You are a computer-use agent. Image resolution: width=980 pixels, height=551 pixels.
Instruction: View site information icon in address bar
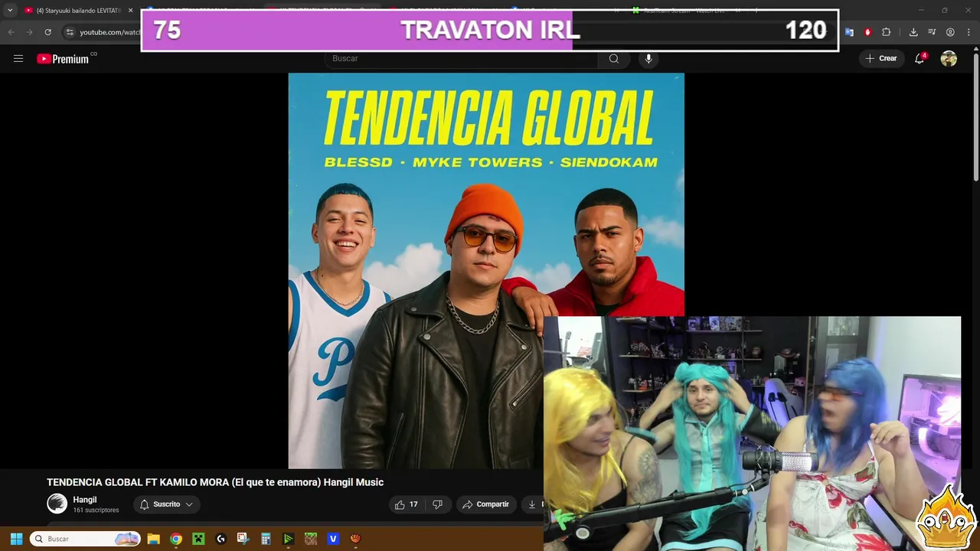point(70,32)
